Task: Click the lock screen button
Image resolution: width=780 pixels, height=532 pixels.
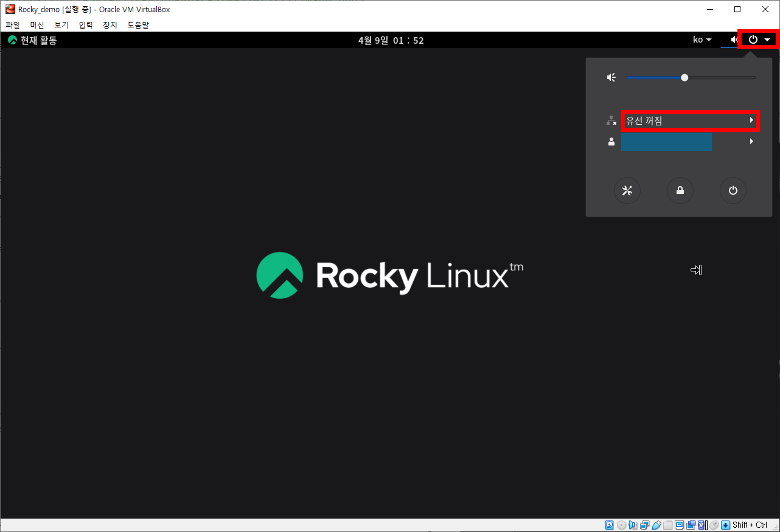Action: (680, 191)
